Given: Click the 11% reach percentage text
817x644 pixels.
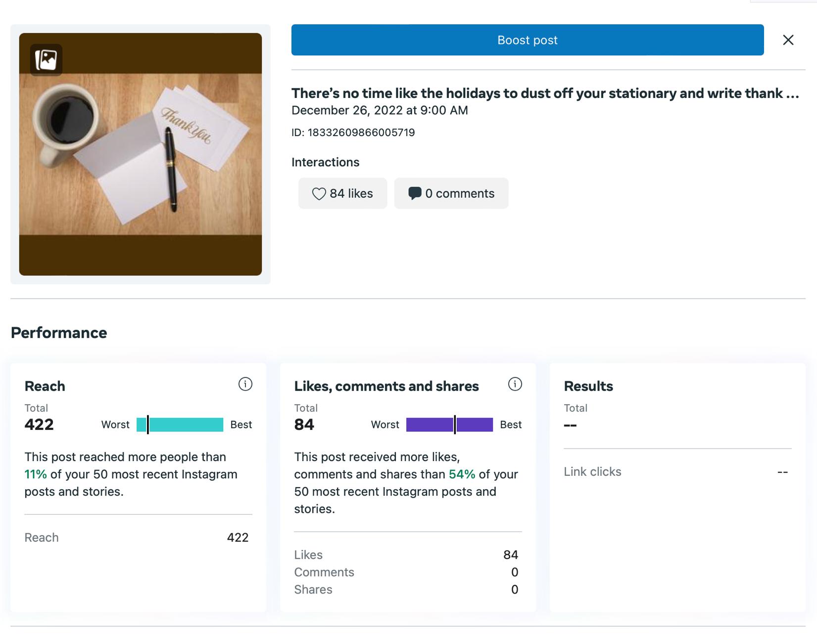Looking at the screenshot, I should click(x=36, y=474).
